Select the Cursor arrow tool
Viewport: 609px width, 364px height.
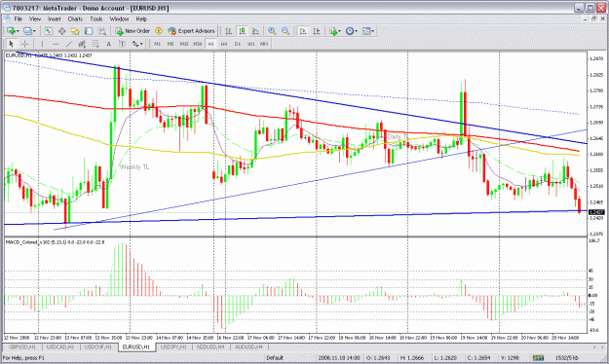pyautogui.click(x=11, y=44)
